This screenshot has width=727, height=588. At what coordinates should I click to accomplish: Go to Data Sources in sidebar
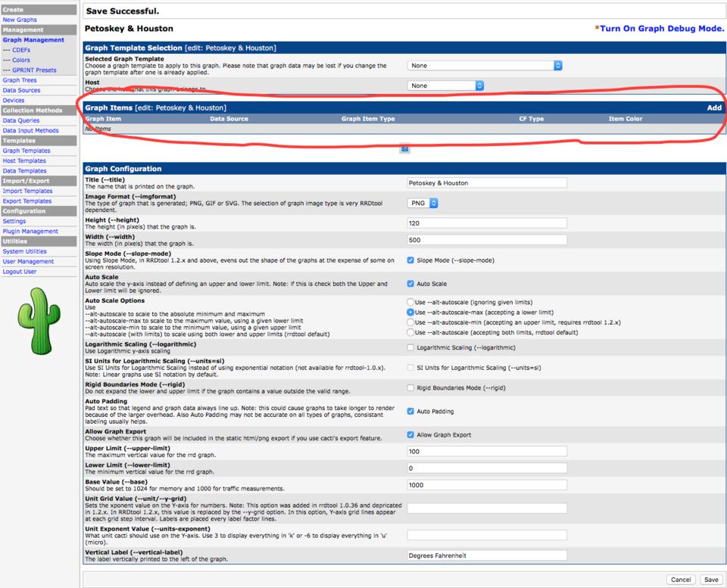point(21,90)
